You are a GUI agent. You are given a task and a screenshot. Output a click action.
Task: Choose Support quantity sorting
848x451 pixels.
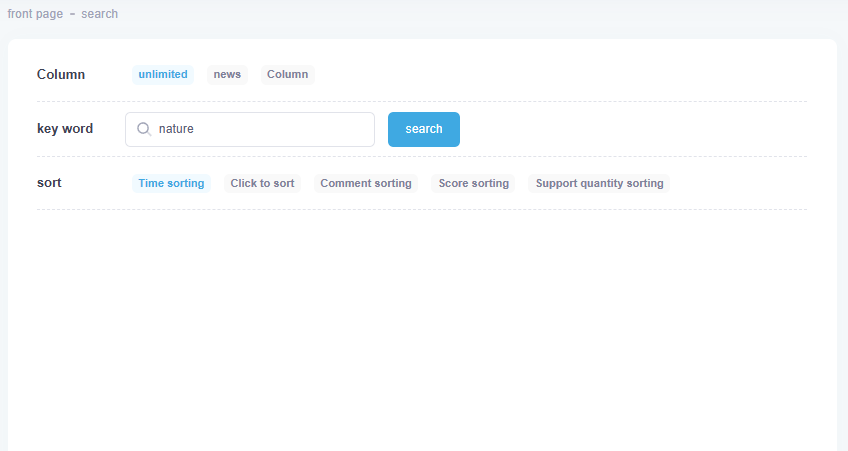coord(599,183)
